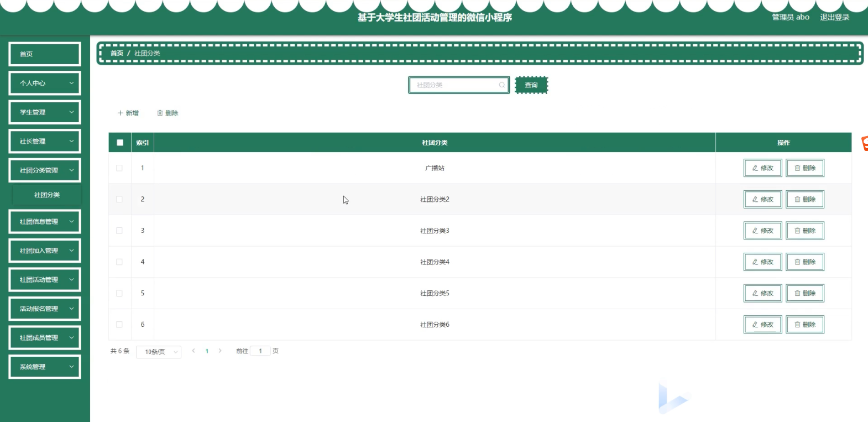Go to the previous page with the left arrow
868x422 pixels.
pyautogui.click(x=194, y=351)
